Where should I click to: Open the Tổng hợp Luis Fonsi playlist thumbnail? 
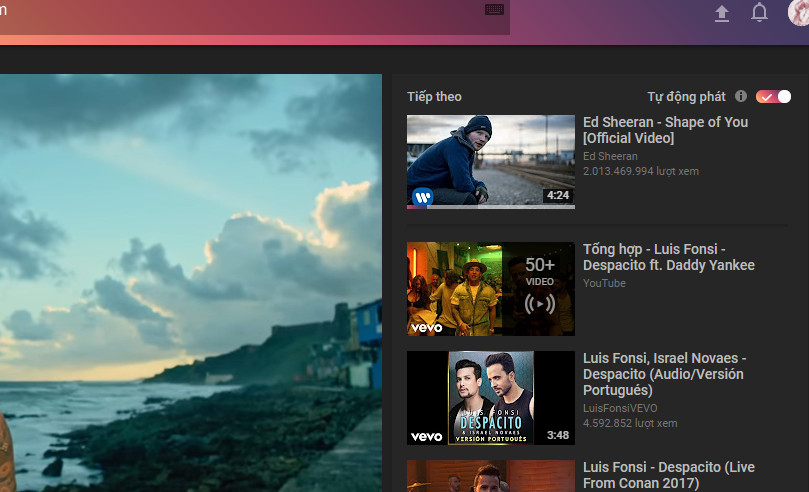click(491, 289)
